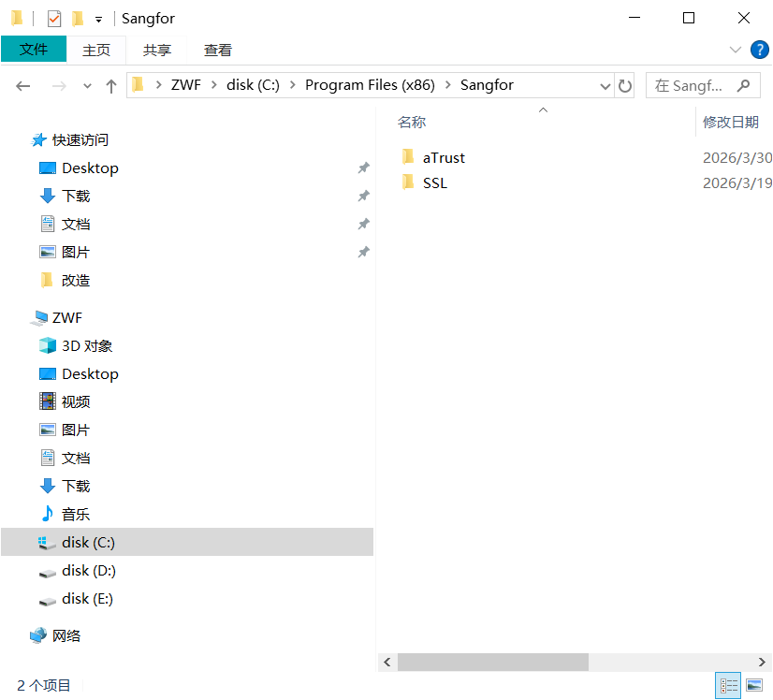Expand the chevron after Program Files (x86)

coord(447,85)
